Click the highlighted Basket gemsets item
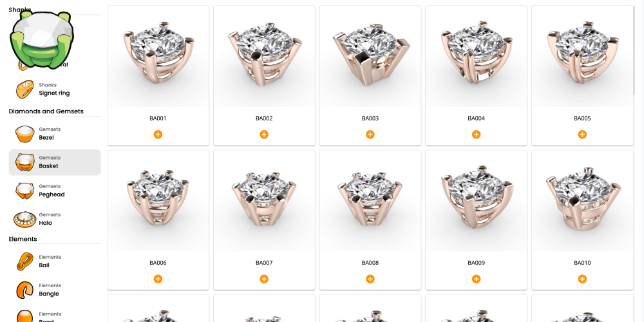 (55, 162)
